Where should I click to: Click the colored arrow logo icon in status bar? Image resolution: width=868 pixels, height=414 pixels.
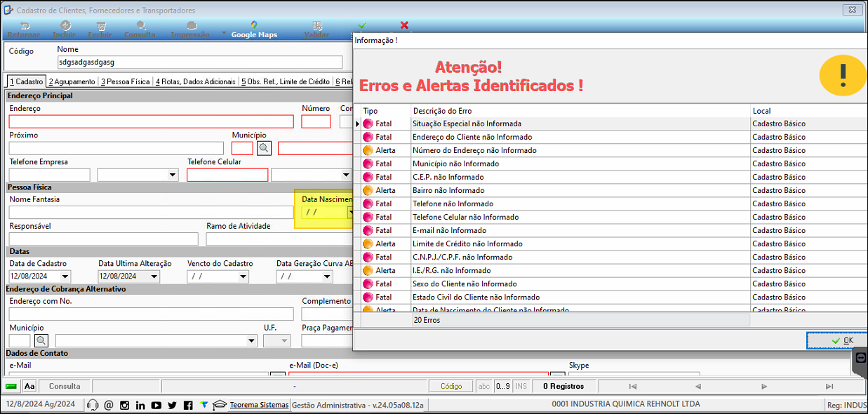coord(203,405)
